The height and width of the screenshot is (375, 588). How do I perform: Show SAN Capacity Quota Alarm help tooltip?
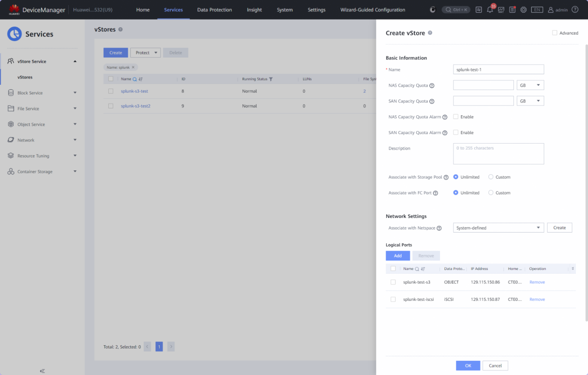[445, 133]
